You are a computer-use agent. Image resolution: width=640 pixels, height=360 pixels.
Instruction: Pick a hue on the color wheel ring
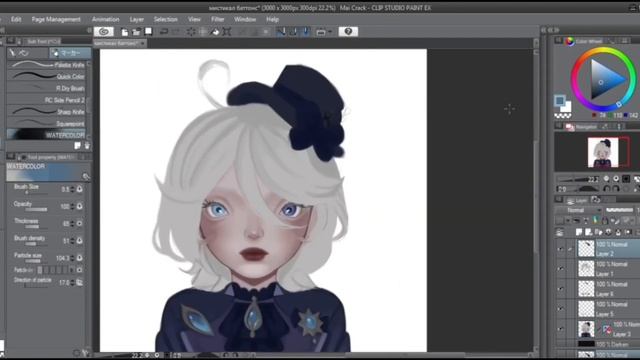pyautogui.click(x=604, y=80)
